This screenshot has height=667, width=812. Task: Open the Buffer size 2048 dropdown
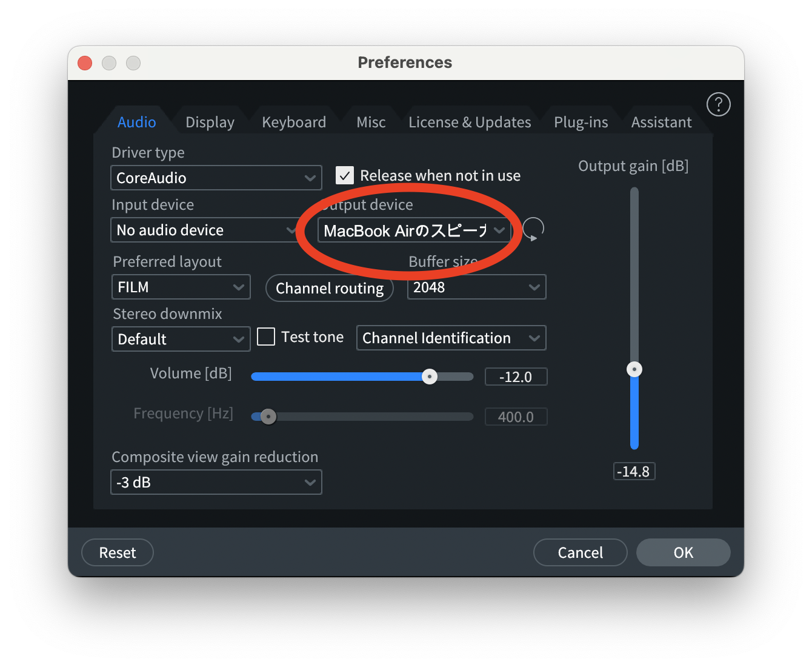point(476,287)
